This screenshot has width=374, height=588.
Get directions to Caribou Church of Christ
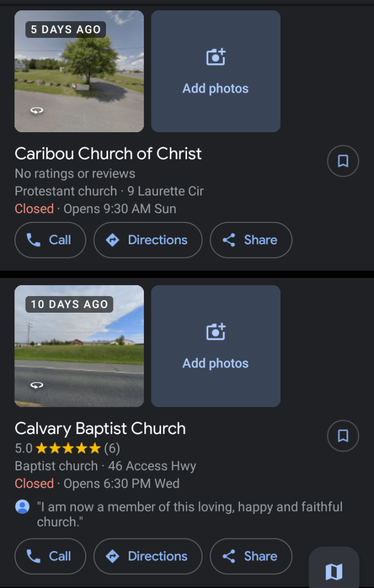coord(148,240)
